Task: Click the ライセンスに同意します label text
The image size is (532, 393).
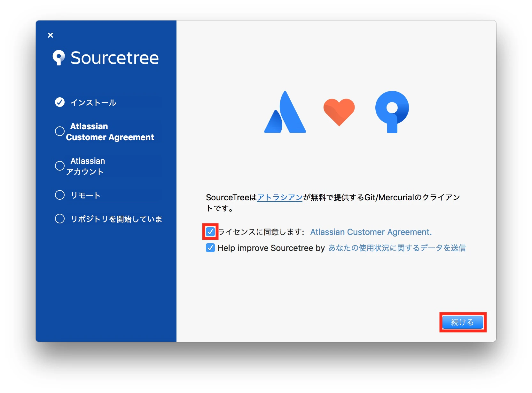Action: point(261,232)
